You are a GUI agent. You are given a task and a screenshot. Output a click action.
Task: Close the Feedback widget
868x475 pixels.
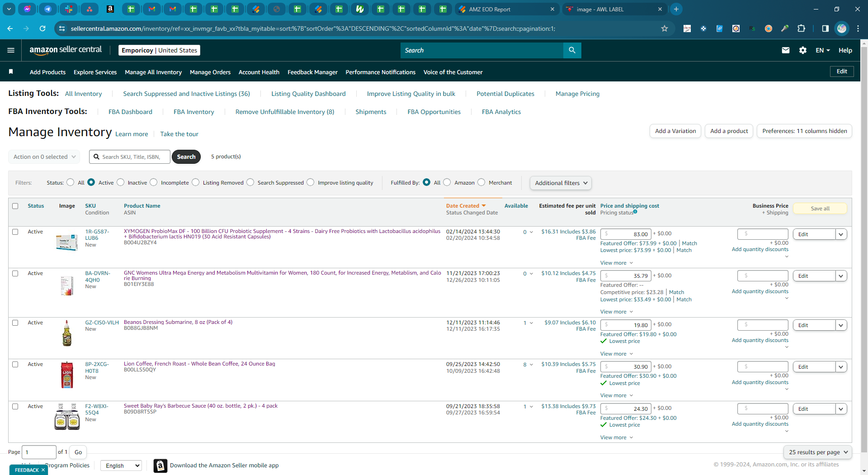[43, 470]
